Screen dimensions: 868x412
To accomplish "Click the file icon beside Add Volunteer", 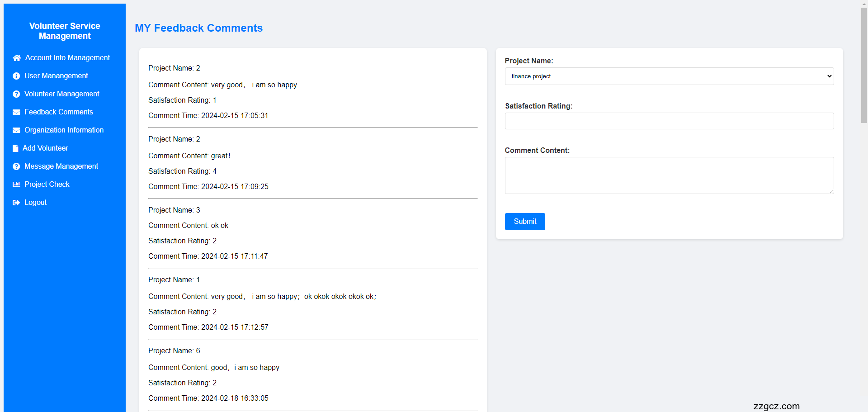I will click(x=15, y=148).
